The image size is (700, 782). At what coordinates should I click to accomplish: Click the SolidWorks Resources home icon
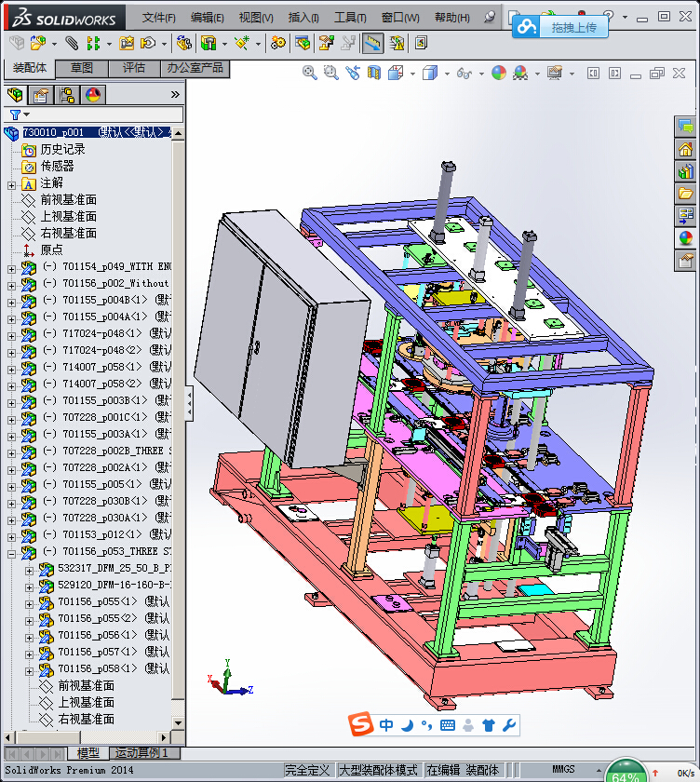[685, 149]
